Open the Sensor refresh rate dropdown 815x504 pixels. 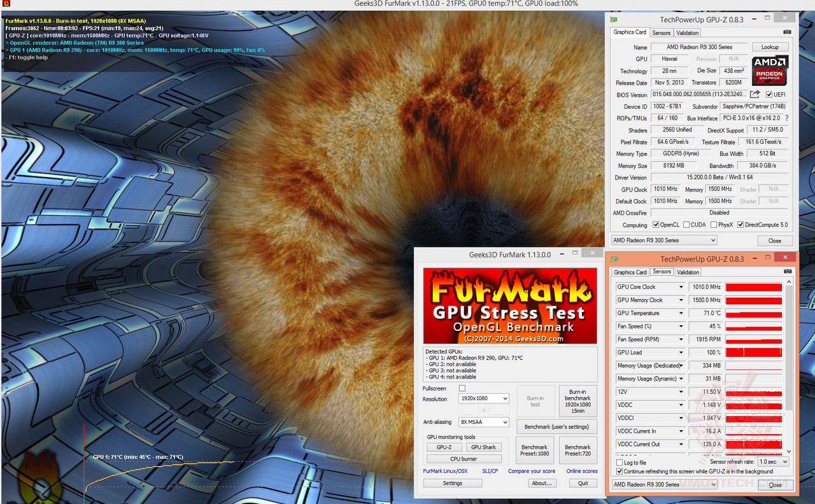pos(773,462)
